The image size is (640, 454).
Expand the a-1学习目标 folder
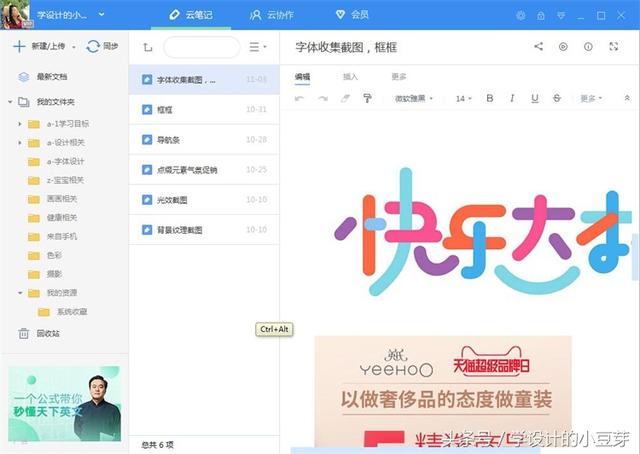19,124
